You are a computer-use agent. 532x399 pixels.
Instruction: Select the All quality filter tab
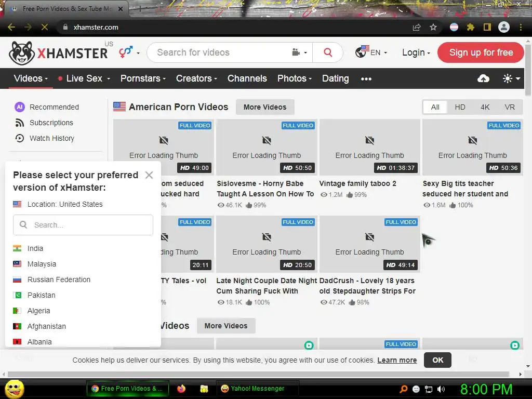(435, 107)
